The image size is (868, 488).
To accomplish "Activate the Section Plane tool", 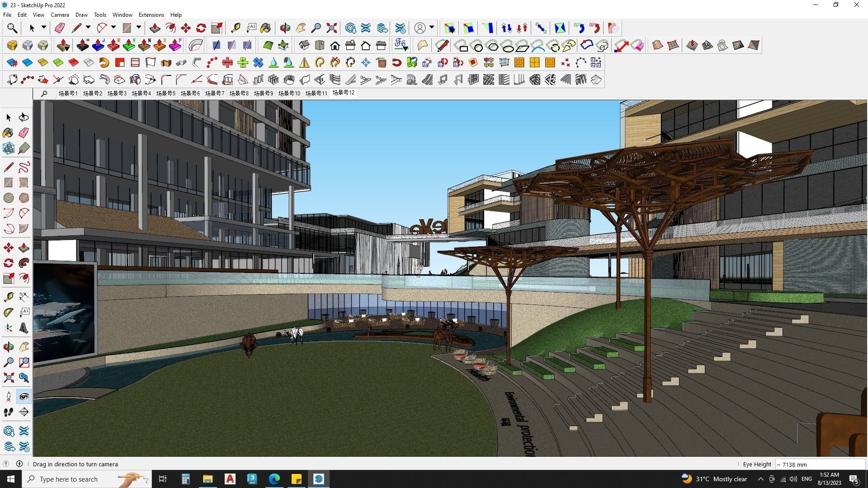I will coord(24,412).
